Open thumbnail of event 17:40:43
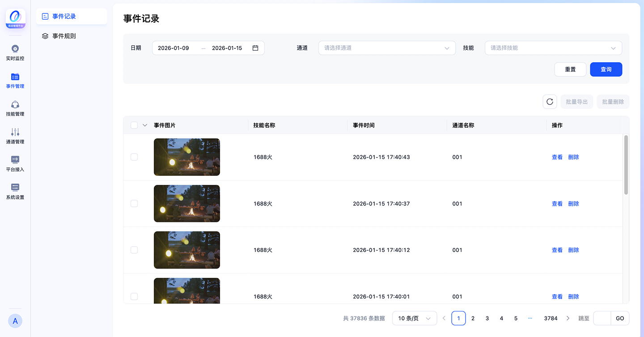Screen dimensions: 644x337 tap(187, 157)
